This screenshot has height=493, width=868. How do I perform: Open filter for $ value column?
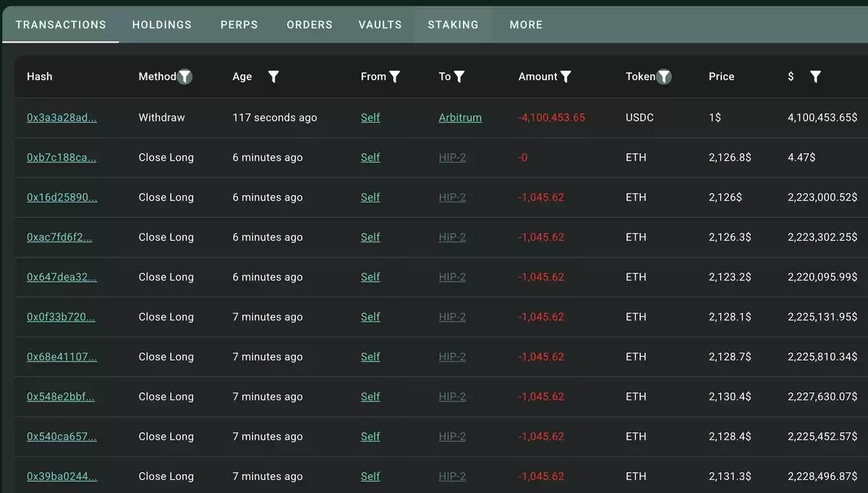(x=815, y=77)
